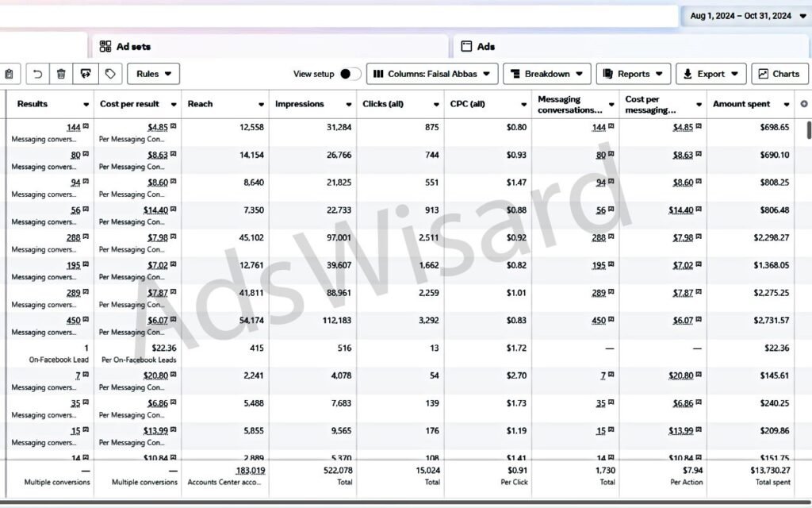The image size is (812, 508).
Task: Open the Impressions column header arrow
Action: [x=349, y=104]
